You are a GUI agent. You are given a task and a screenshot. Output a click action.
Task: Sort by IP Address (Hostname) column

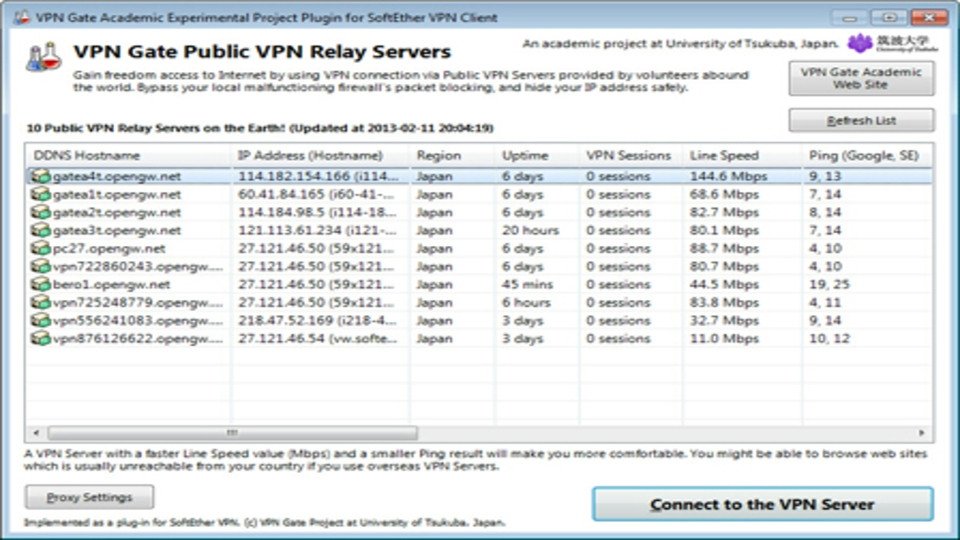(320, 156)
